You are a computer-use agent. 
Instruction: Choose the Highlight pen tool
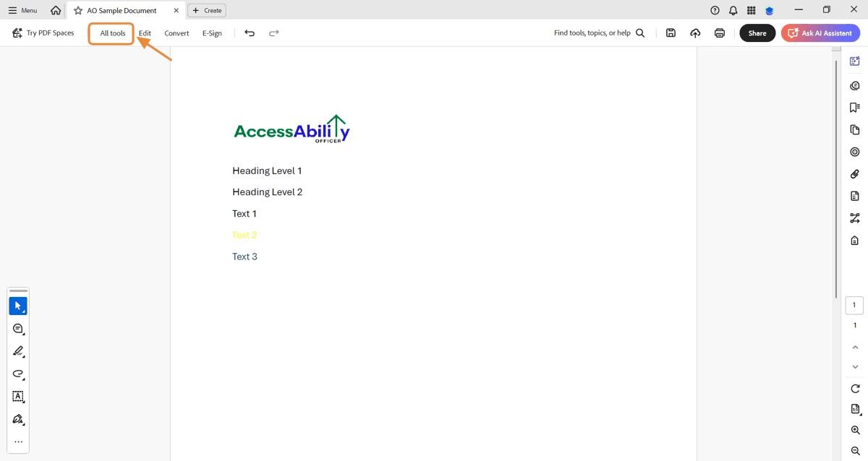point(18,351)
